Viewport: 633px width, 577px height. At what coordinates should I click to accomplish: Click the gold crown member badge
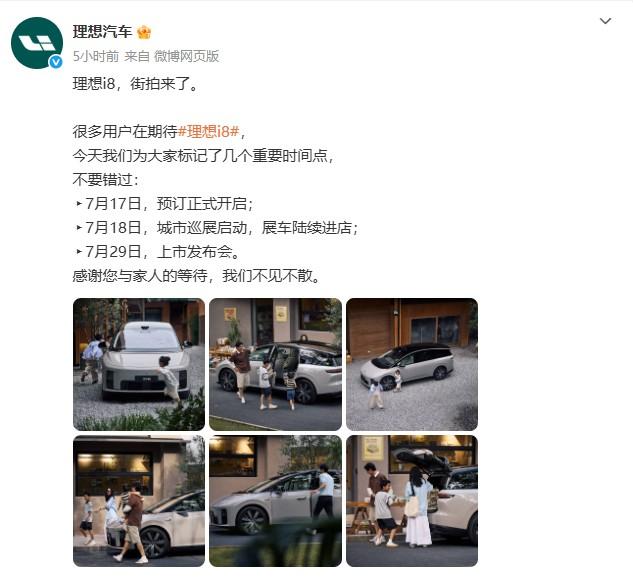coord(144,32)
